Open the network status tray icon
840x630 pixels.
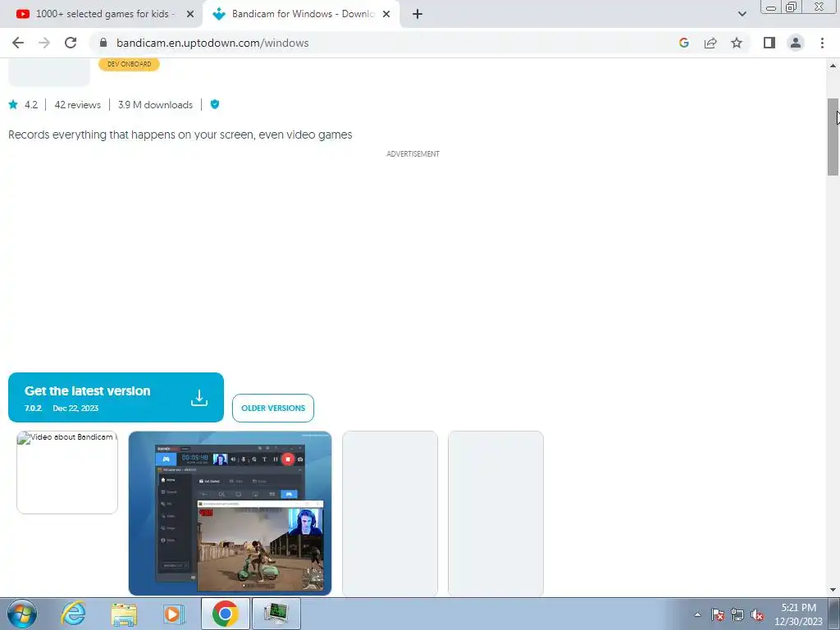[737, 614]
